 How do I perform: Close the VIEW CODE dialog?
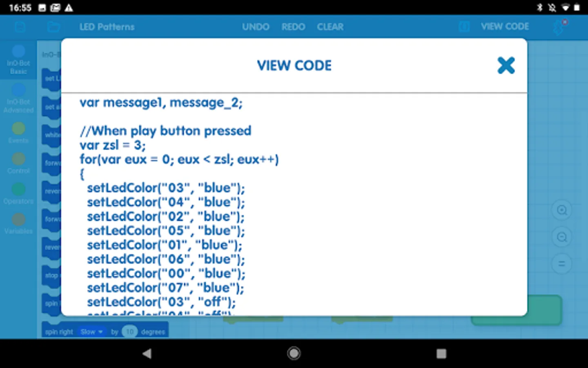tap(506, 65)
